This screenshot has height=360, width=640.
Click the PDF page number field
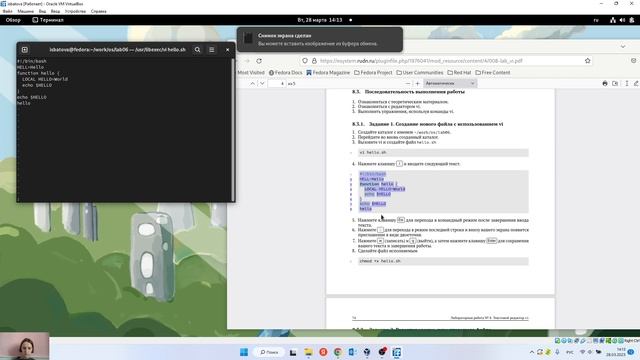tap(278, 84)
